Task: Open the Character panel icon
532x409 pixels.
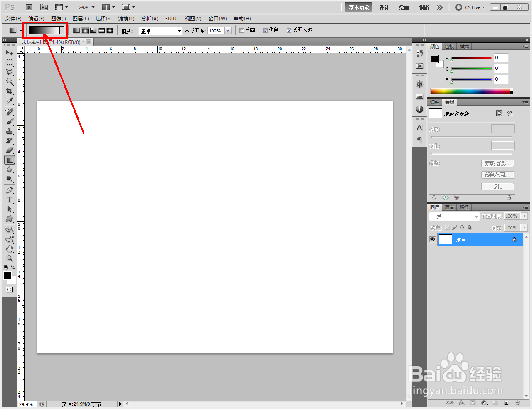Action: [x=420, y=127]
